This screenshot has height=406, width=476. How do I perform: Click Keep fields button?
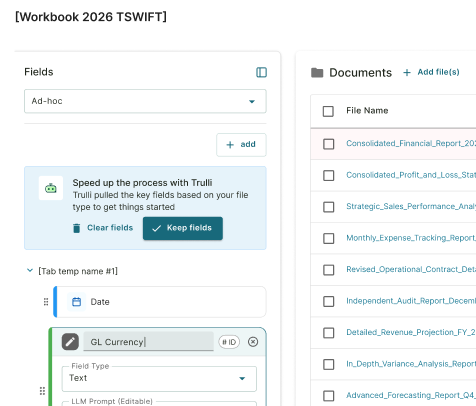tap(183, 228)
